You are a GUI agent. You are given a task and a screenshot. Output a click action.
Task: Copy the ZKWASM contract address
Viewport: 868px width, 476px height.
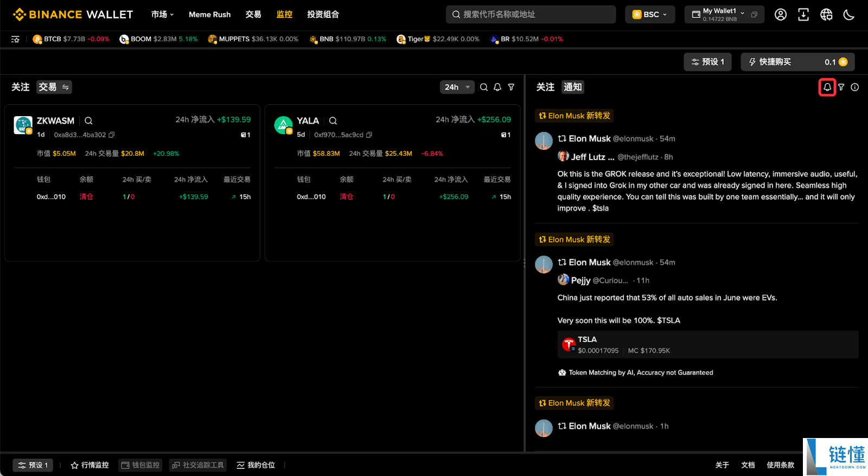[x=112, y=135]
